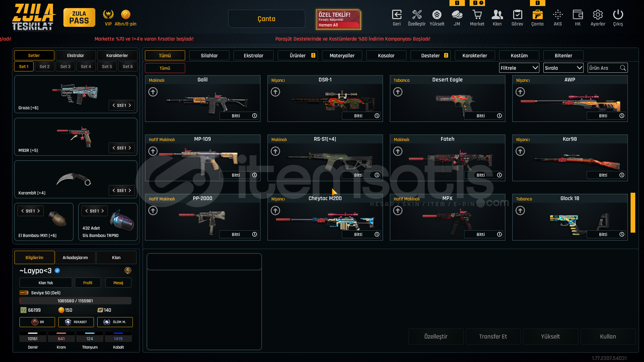Image resolution: width=644 pixels, height=362 pixels.
Task: Open the Ayarlar gear icon
Action: tap(598, 15)
